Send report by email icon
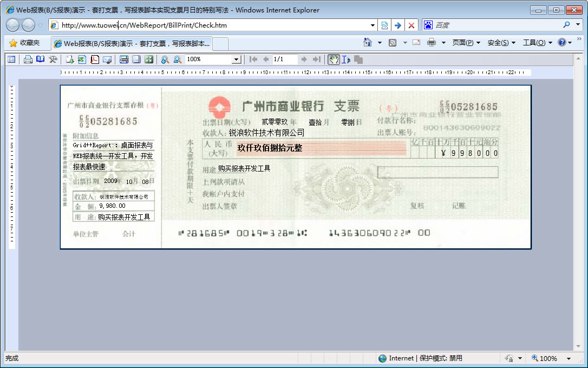The width and height of the screenshot is (588, 368). [107, 60]
